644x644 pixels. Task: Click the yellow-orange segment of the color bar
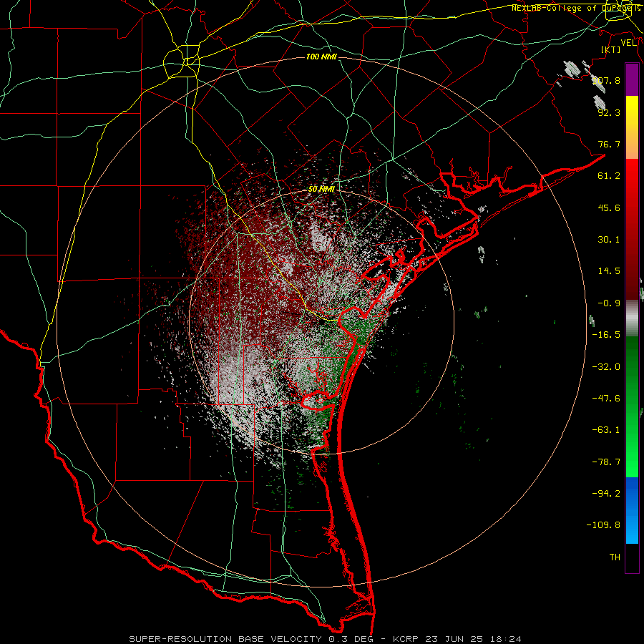(632, 127)
